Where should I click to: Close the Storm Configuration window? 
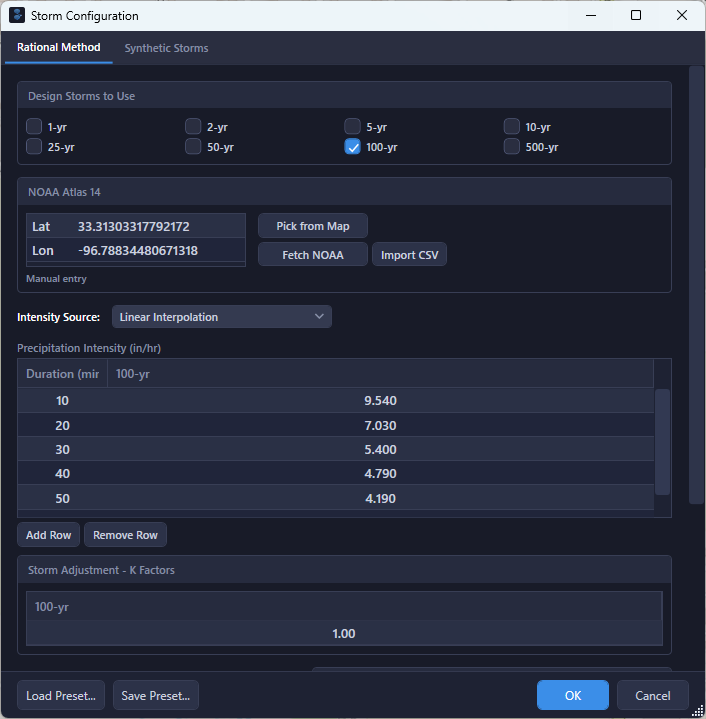coord(682,15)
